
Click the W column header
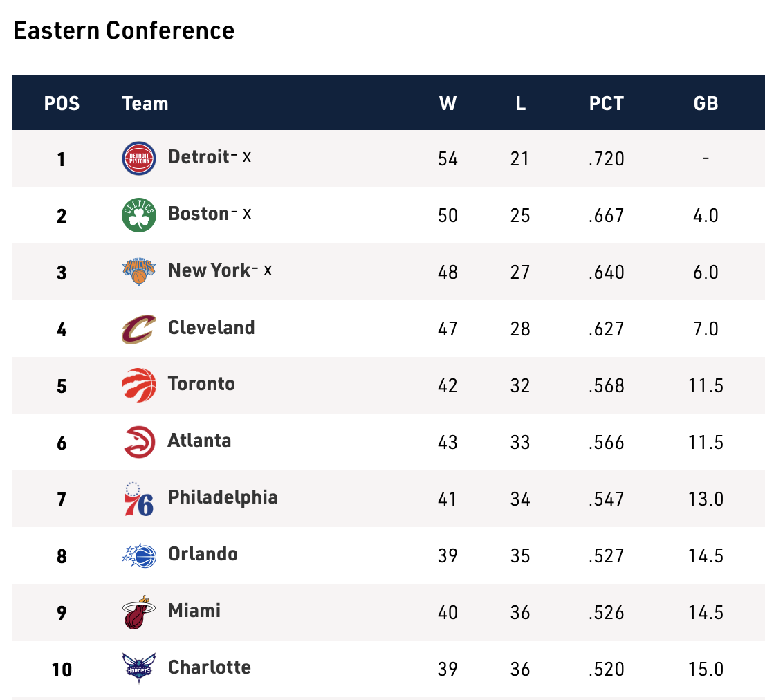click(x=448, y=104)
